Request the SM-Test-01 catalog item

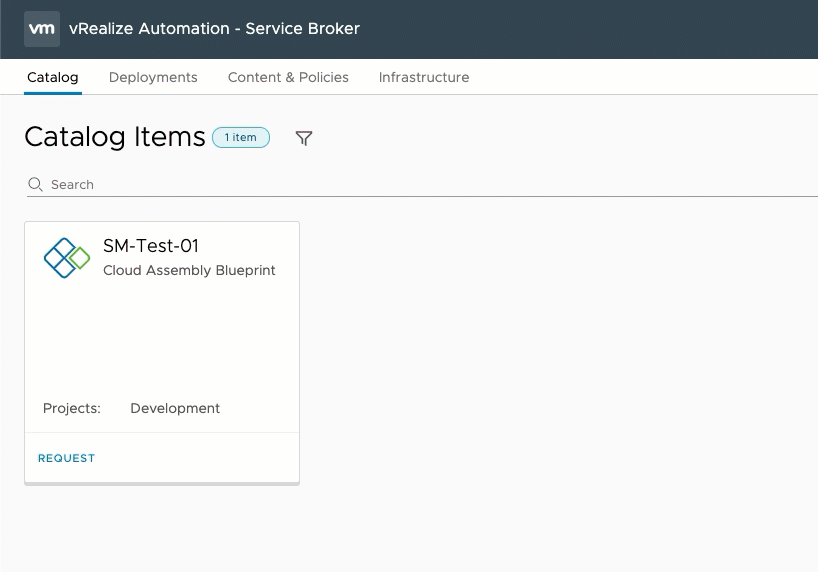coord(66,458)
